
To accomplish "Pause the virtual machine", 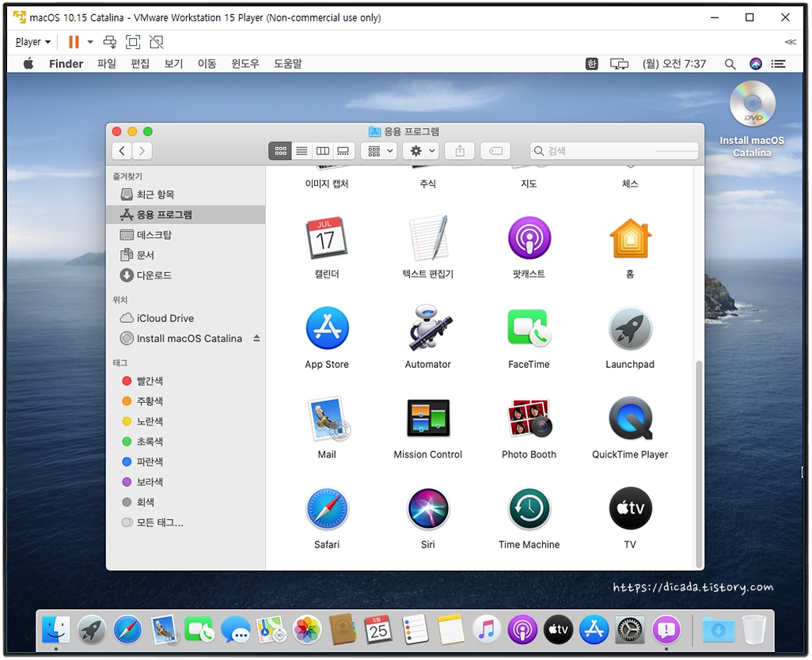I will [x=74, y=42].
